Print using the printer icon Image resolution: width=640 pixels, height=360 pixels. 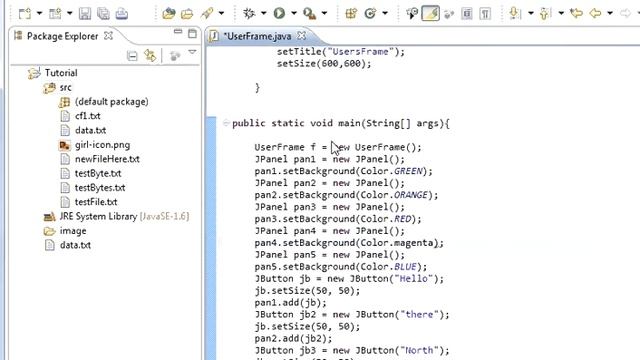(122, 13)
